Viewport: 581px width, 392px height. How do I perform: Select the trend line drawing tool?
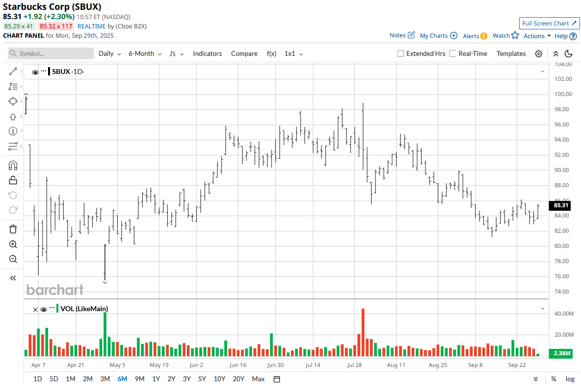tap(13, 72)
